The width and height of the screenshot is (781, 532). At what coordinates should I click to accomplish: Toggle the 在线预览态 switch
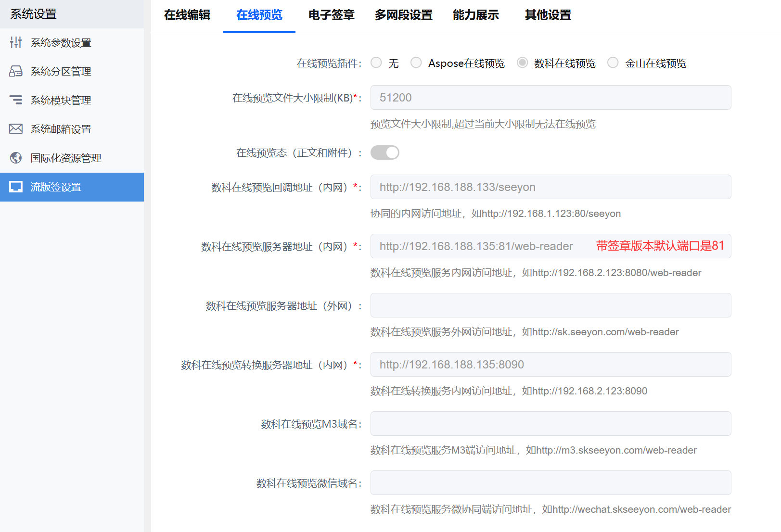tap(384, 152)
